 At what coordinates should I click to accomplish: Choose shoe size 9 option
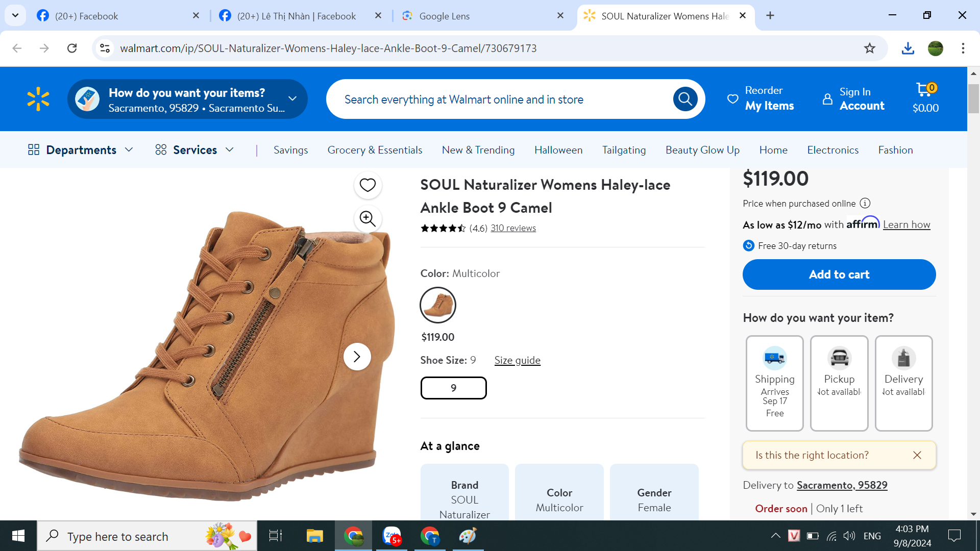pos(453,388)
